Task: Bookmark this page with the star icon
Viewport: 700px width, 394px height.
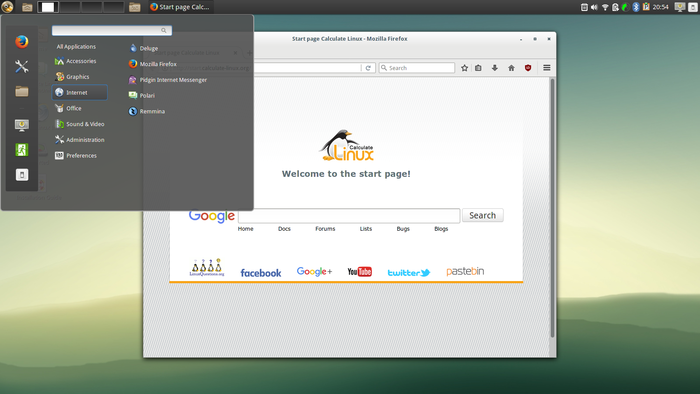Action: coord(464,68)
